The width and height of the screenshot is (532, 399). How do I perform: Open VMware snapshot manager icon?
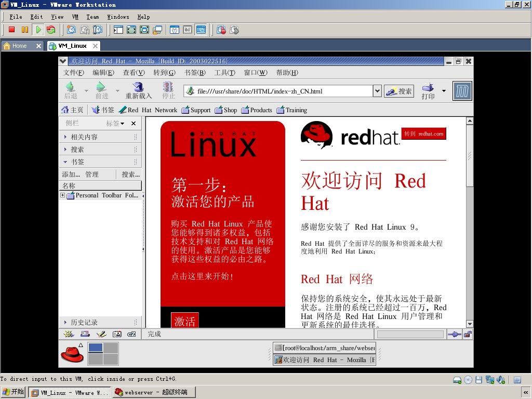97,30
